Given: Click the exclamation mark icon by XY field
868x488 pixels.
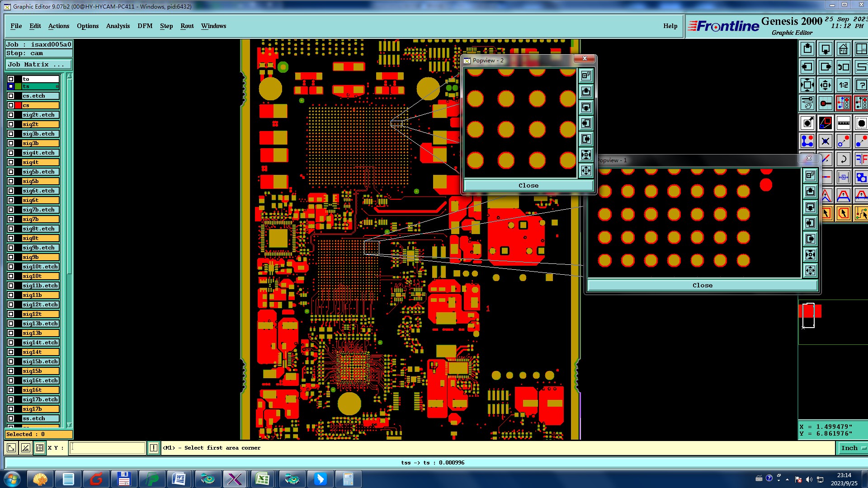Looking at the screenshot, I should [x=154, y=448].
